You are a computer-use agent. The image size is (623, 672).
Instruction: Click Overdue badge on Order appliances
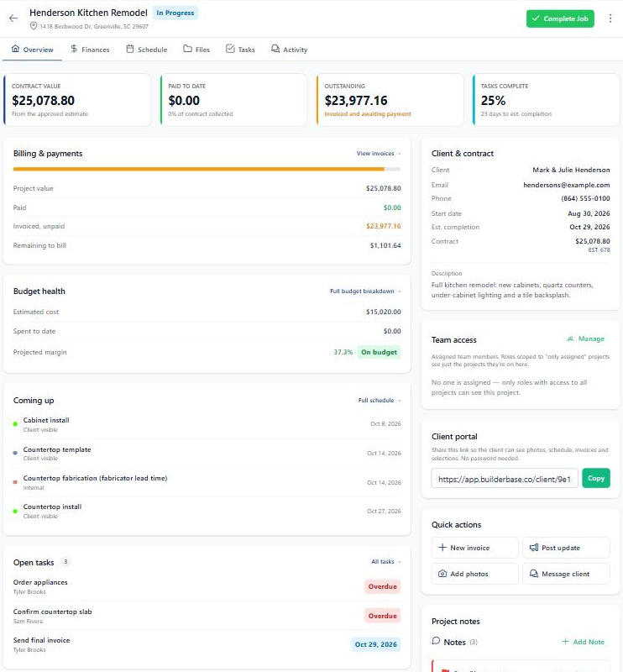tap(382, 586)
